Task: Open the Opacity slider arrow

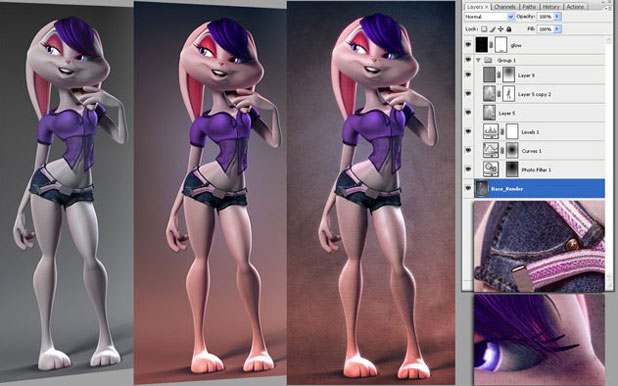Action: click(x=557, y=17)
